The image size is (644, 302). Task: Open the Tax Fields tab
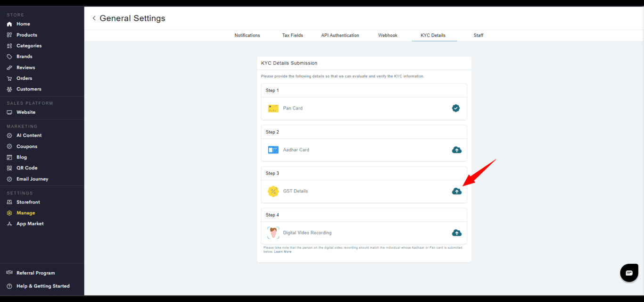[x=292, y=35]
